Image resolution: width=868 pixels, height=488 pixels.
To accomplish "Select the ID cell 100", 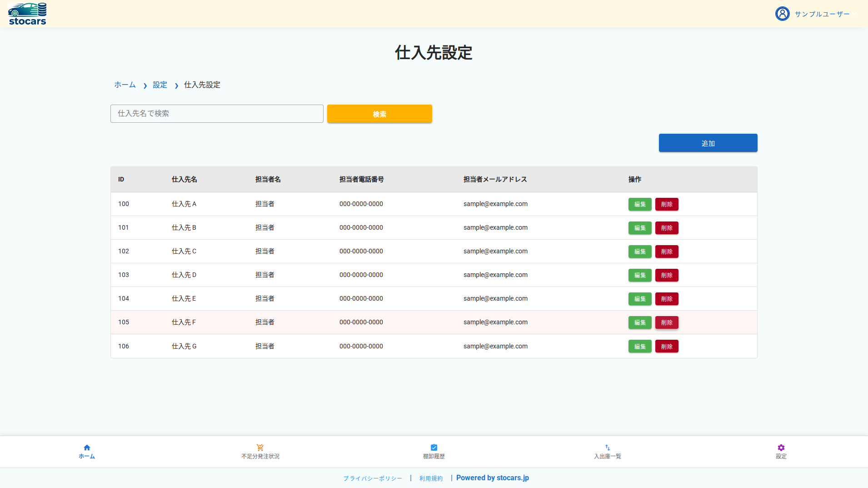I will 124,204.
